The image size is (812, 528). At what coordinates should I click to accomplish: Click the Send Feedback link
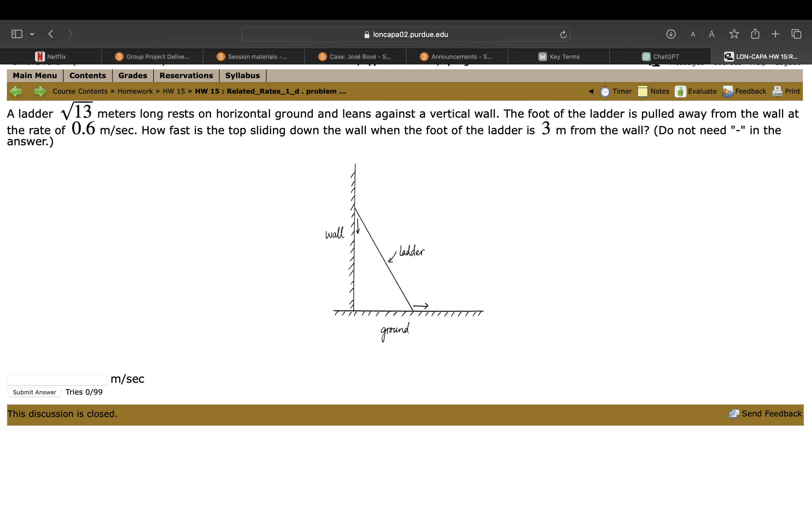(x=770, y=413)
